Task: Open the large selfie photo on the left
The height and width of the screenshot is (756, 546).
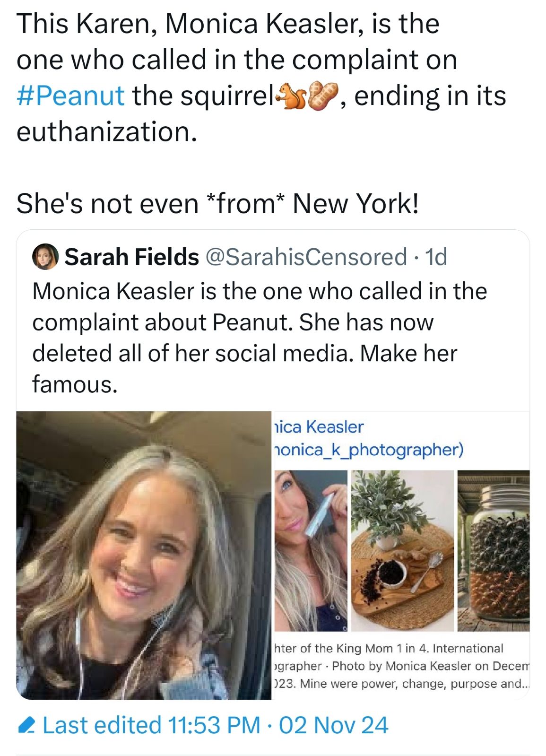Action: (x=144, y=555)
